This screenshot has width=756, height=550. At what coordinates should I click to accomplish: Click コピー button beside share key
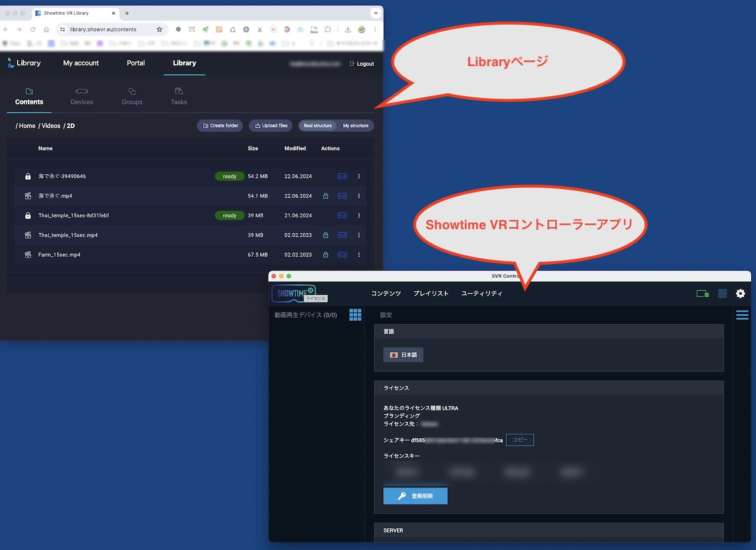tap(520, 440)
